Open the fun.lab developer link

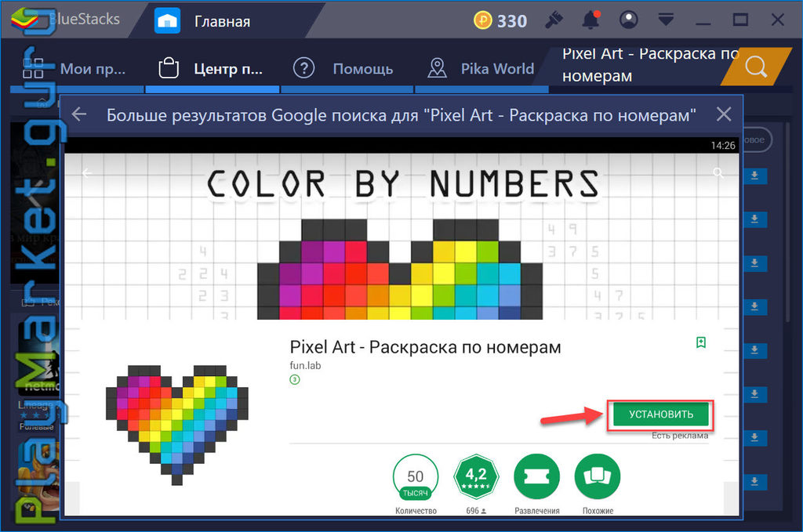305,365
